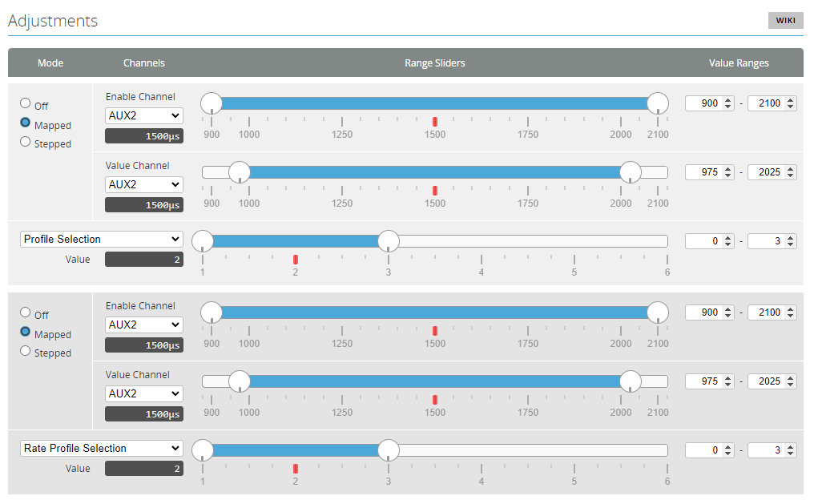Click Profile Selection maximum value field showing 3
The height and width of the screenshot is (504, 814).
point(766,241)
